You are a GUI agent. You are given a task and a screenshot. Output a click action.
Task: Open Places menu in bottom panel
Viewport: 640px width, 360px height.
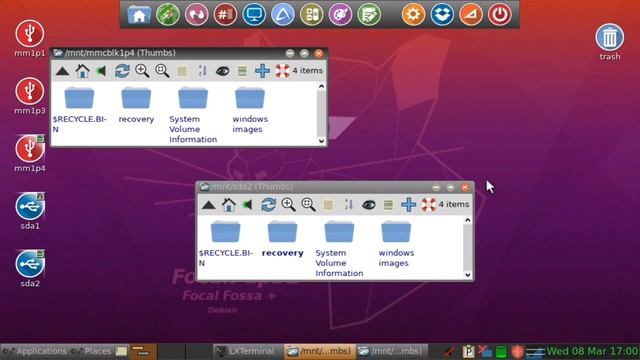[91, 351]
